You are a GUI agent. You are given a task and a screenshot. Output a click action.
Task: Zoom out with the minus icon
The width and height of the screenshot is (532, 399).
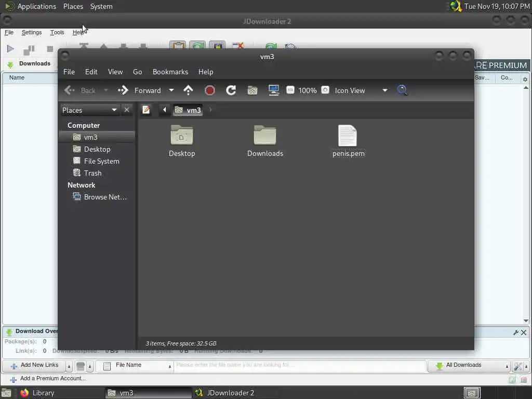pyautogui.click(x=290, y=90)
